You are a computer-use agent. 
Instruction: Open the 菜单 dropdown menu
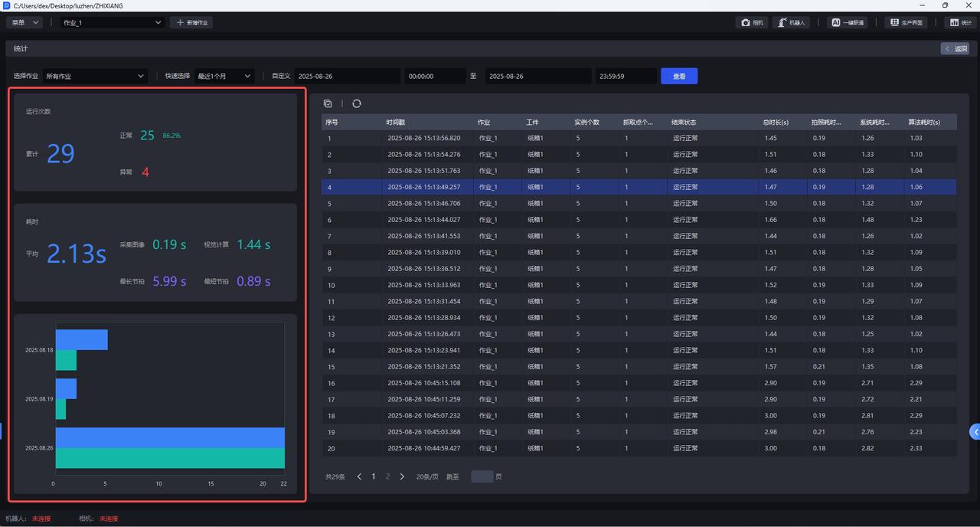click(x=25, y=23)
